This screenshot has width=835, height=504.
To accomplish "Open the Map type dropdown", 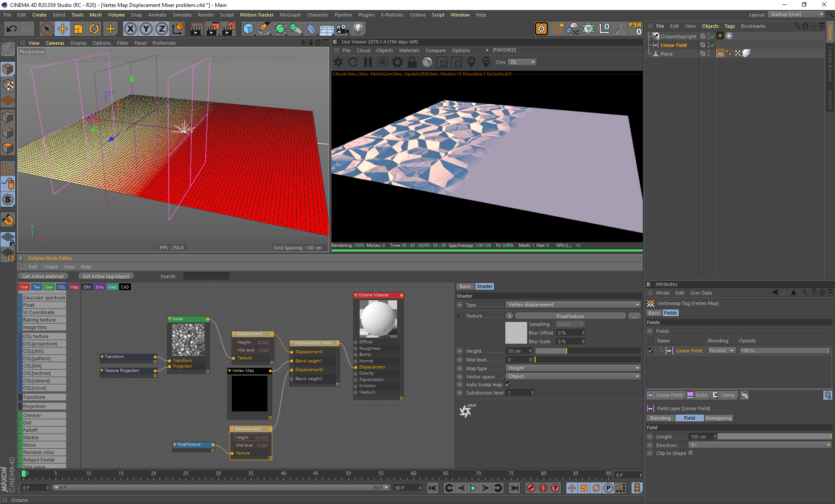I will 573,368.
